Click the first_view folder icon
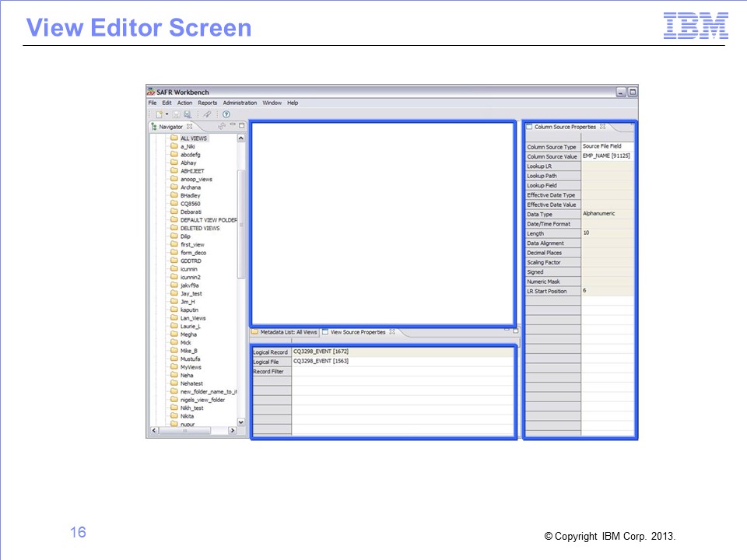Screen dimensions: 747x560 click(174, 243)
